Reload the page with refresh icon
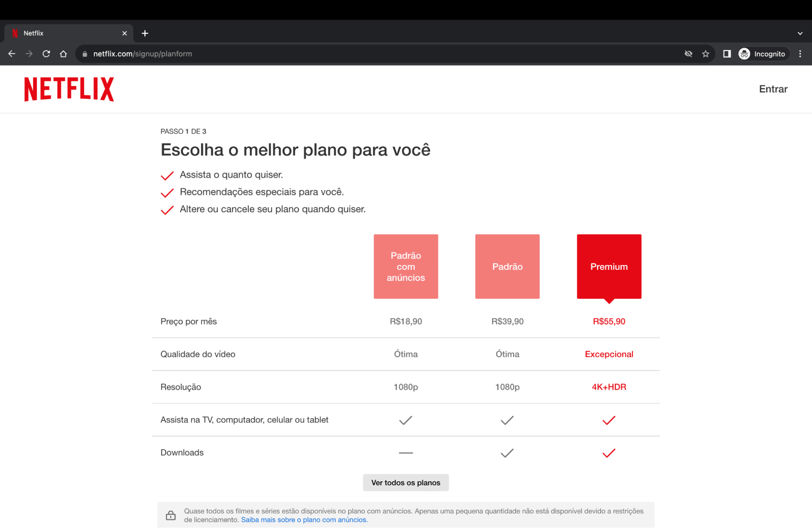The image size is (812, 528). pos(46,54)
